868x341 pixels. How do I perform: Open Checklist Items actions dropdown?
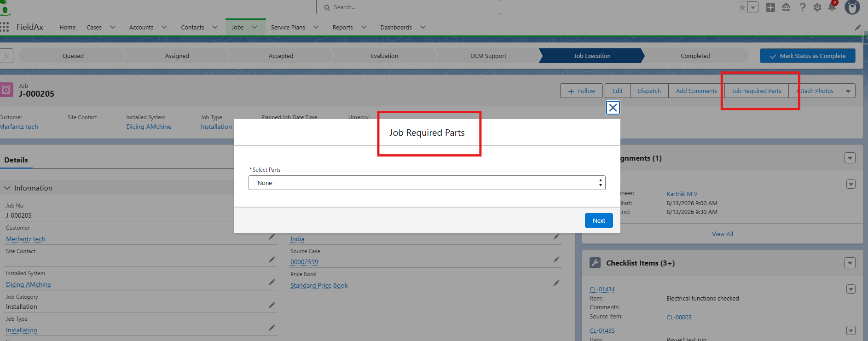point(850,263)
